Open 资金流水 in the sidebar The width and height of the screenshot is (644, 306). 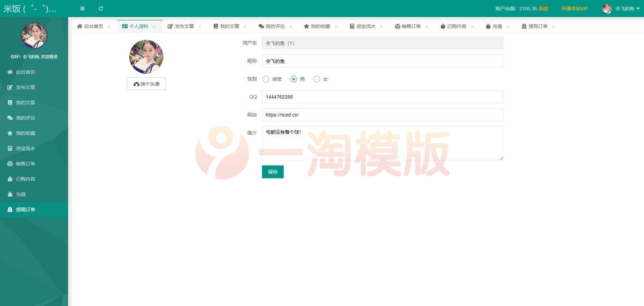click(x=25, y=148)
